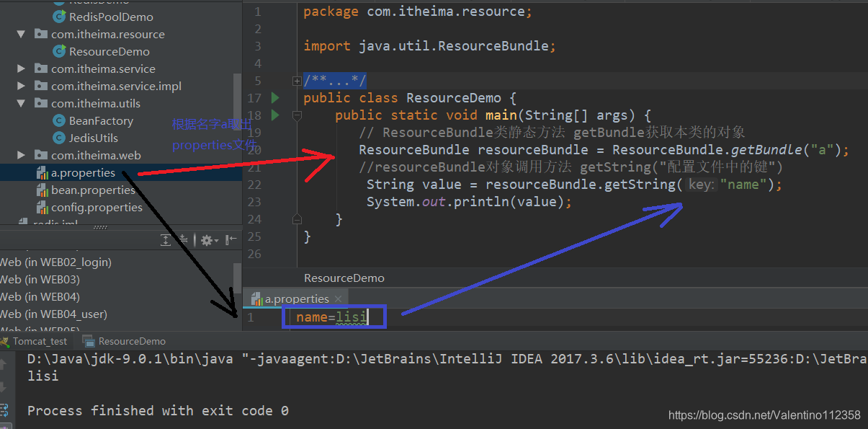The height and width of the screenshot is (429, 868).
Task: Click the getBundle("a") call on line 20
Action: (787, 150)
